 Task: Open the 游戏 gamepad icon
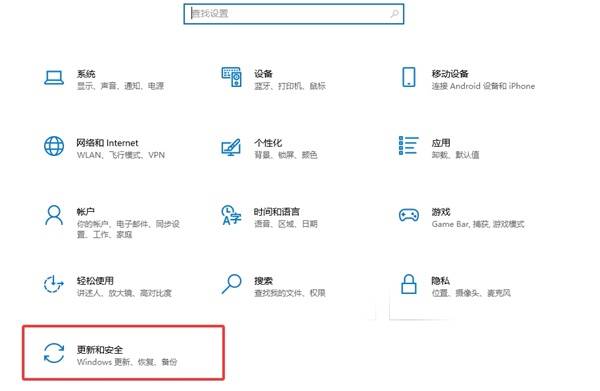click(409, 215)
